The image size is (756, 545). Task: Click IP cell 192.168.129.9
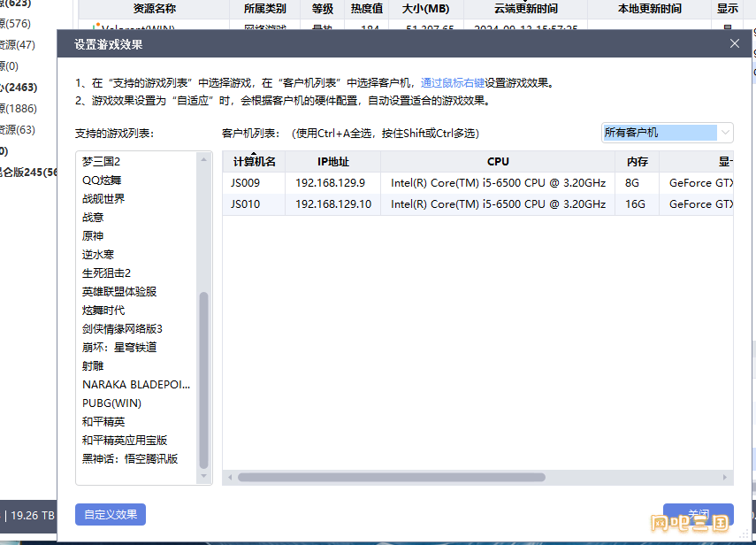pyautogui.click(x=331, y=183)
